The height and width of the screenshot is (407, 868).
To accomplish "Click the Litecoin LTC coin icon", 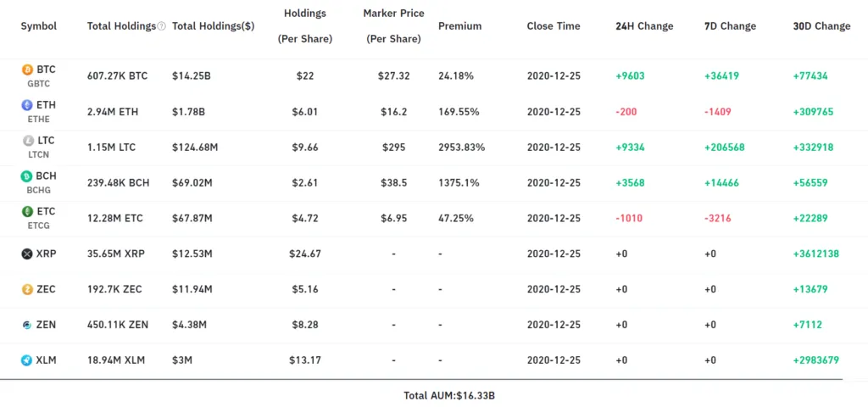I will tap(28, 141).
